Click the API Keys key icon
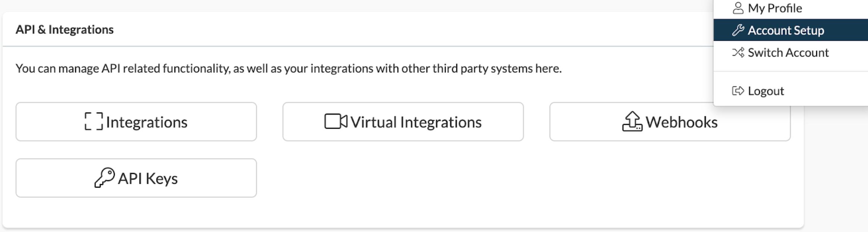Image resolution: width=868 pixels, height=232 pixels. pos(104,178)
